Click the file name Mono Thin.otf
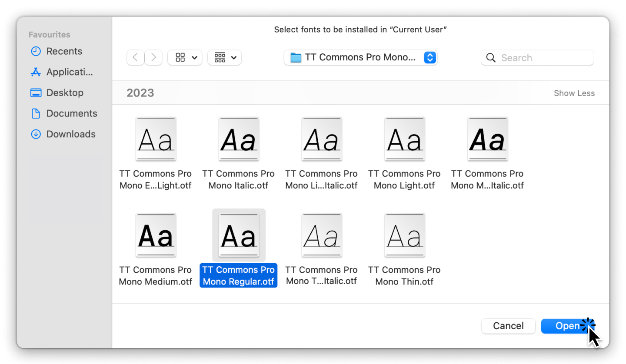This screenshot has width=626, height=364. [x=405, y=276]
